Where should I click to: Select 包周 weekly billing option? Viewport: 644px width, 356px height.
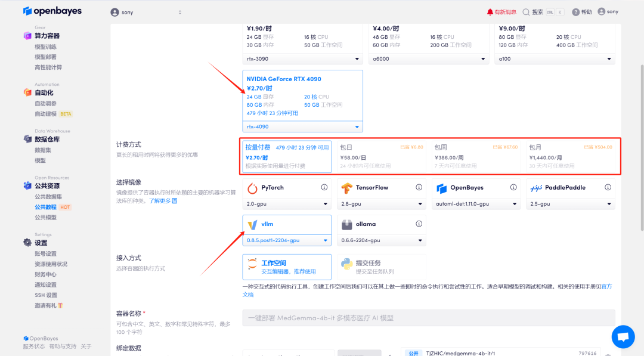(x=476, y=156)
